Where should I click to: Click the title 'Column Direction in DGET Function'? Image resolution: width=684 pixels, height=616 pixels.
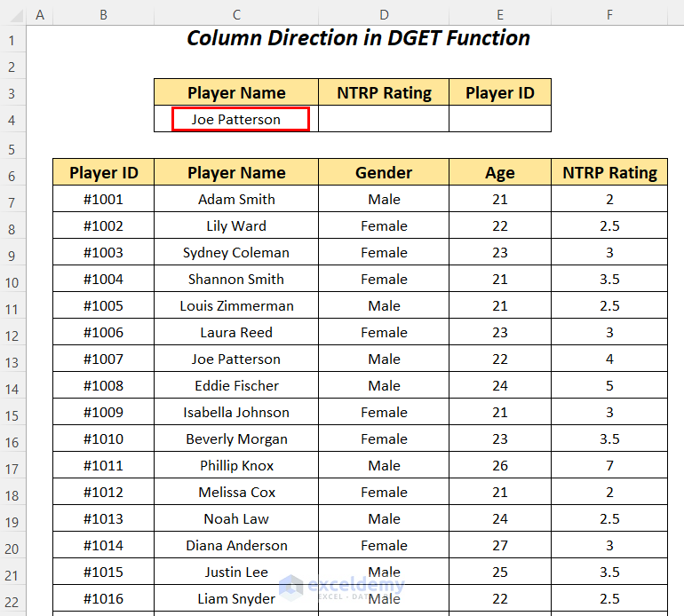point(358,38)
